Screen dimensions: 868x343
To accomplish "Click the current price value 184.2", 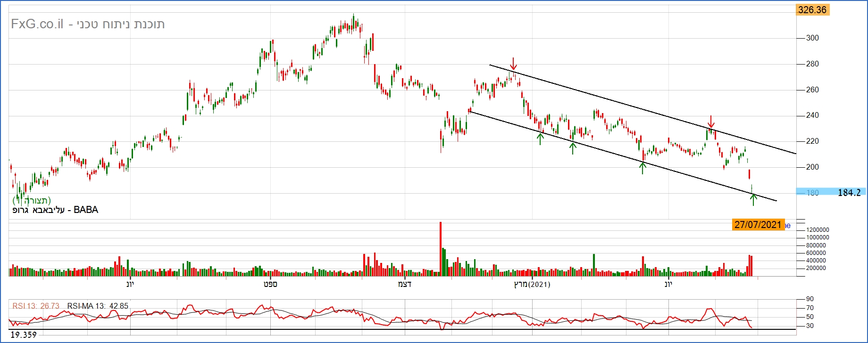I will click(849, 192).
